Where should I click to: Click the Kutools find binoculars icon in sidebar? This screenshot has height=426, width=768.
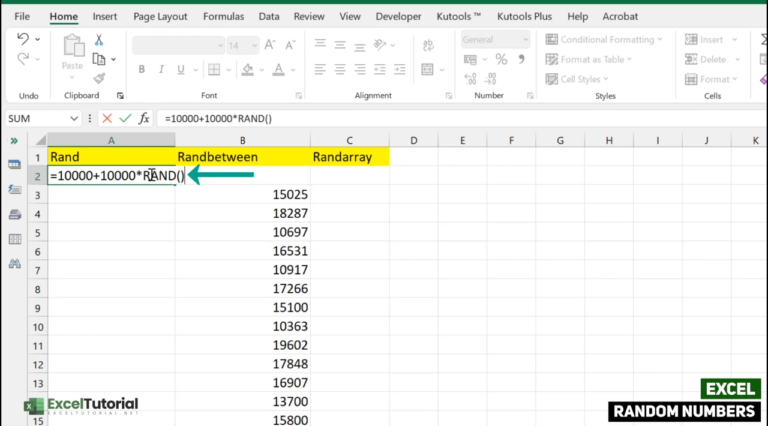pos(15,264)
